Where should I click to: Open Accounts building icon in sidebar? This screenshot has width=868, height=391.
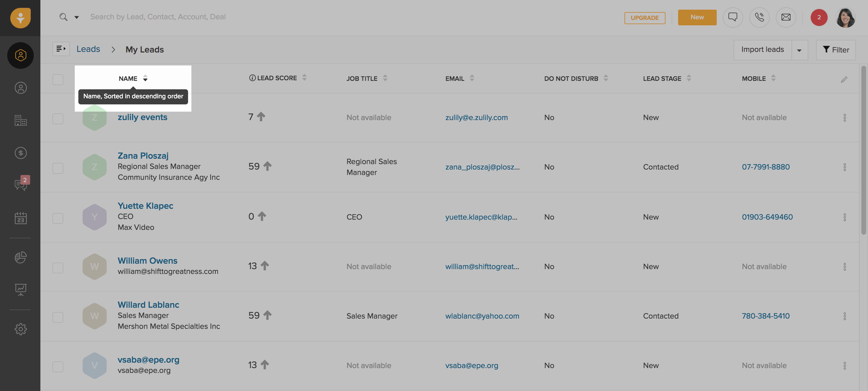pos(20,120)
